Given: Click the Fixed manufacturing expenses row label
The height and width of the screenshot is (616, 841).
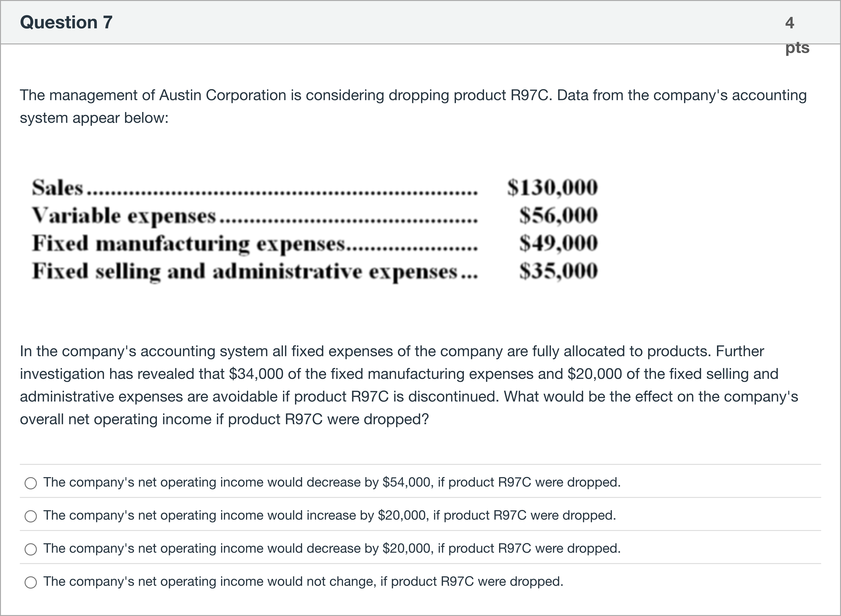Looking at the screenshot, I should pos(188,244).
